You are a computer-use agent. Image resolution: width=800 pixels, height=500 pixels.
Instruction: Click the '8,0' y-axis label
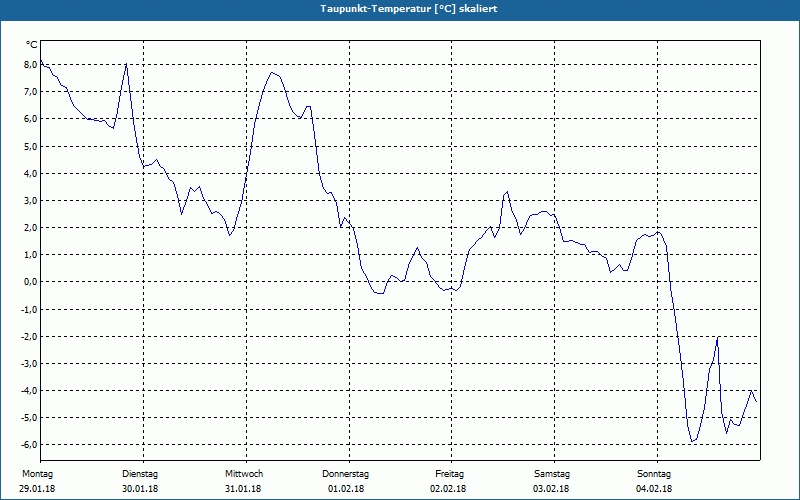coord(29,65)
